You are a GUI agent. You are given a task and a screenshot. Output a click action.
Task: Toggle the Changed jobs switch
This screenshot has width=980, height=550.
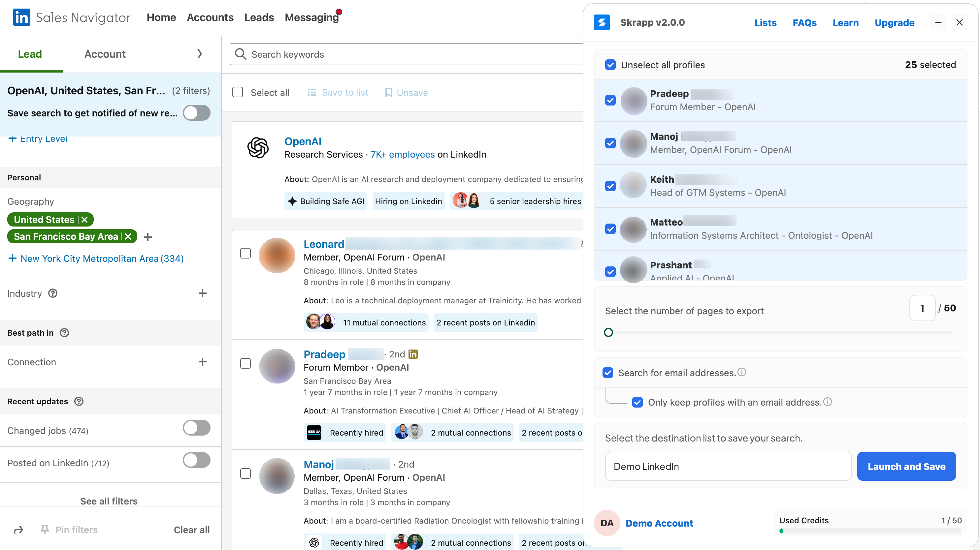click(x=197, y=428)
